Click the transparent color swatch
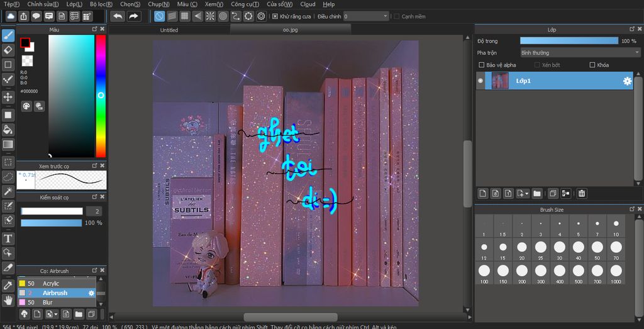 [x=27, y=60]
